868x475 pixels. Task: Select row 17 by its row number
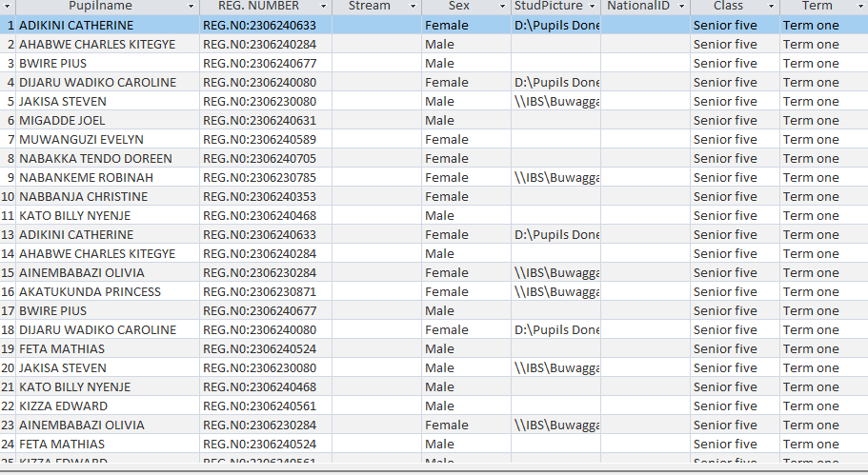point(9,311)
